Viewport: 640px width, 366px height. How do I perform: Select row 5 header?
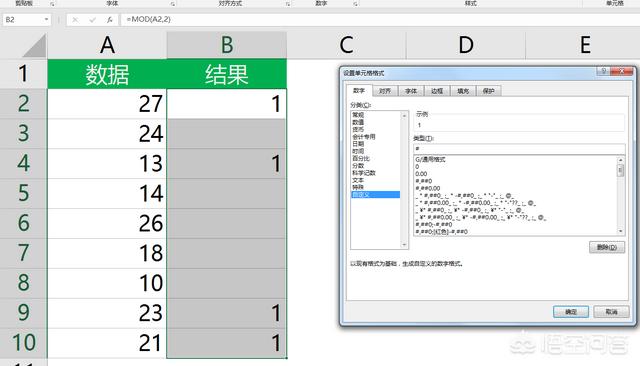[x=23, y=193]
